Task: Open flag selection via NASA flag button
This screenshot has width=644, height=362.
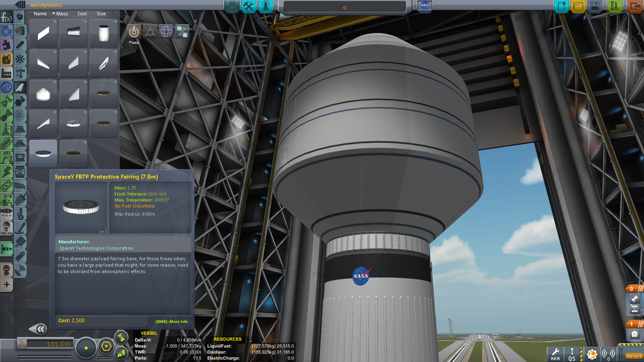Action: [x=425, y=6]
